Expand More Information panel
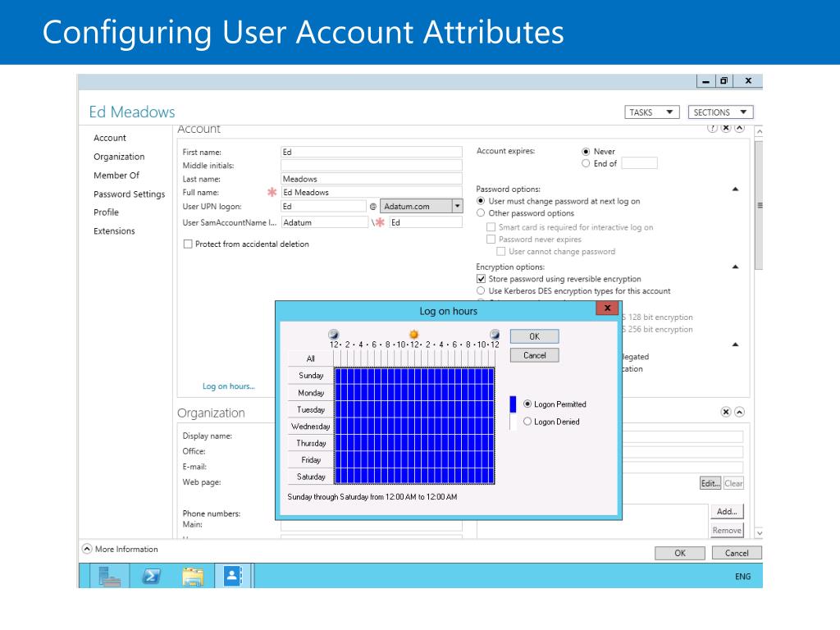 pyautogui.click(x=87, y=549)
